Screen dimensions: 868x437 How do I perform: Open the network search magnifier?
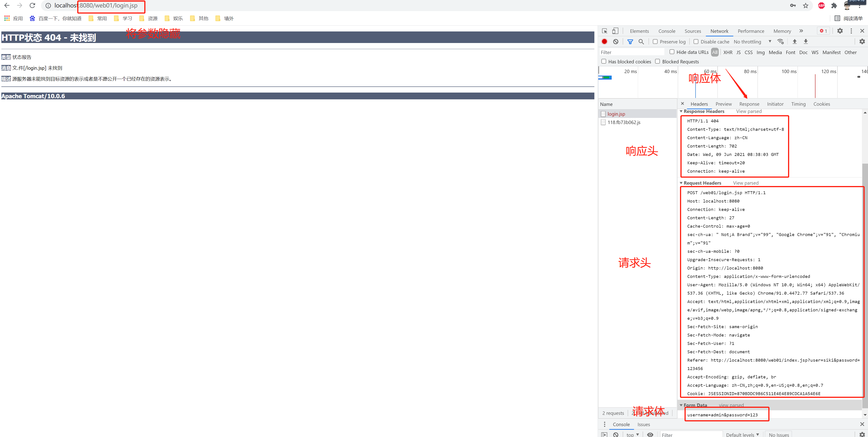coord(641,41)
